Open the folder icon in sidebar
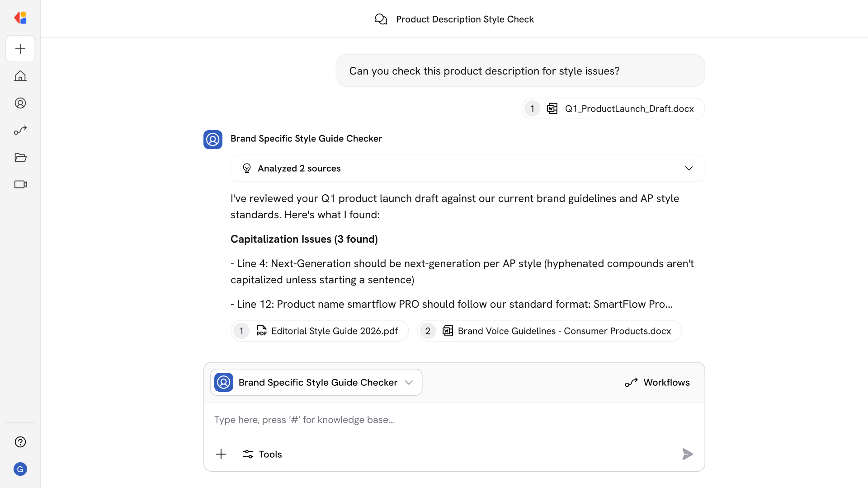The width and height of the screenshot is (868, 488). tap(20, 157)
